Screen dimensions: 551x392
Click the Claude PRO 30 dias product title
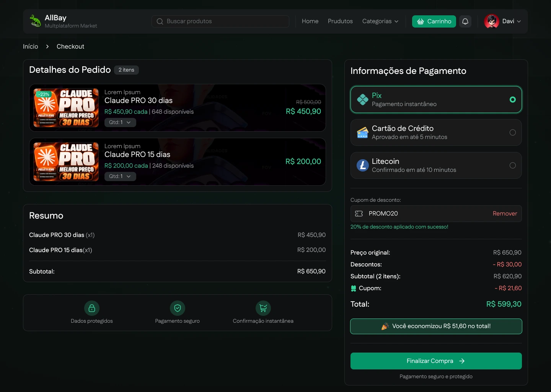click(139, 100)
